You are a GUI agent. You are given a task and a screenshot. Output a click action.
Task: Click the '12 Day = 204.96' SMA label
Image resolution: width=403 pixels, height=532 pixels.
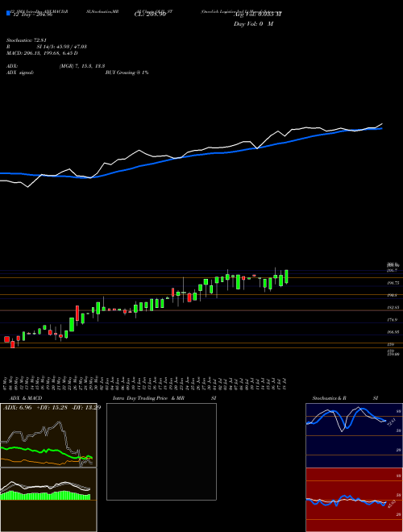coord(33,15)
